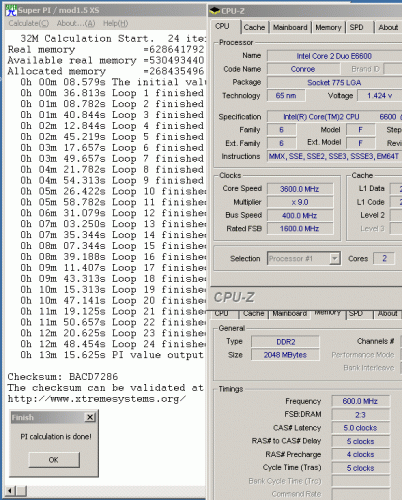Click the Multiplier value x 9.0
The height and width of the screenshot is (500, 402).
tap(300, 202)
